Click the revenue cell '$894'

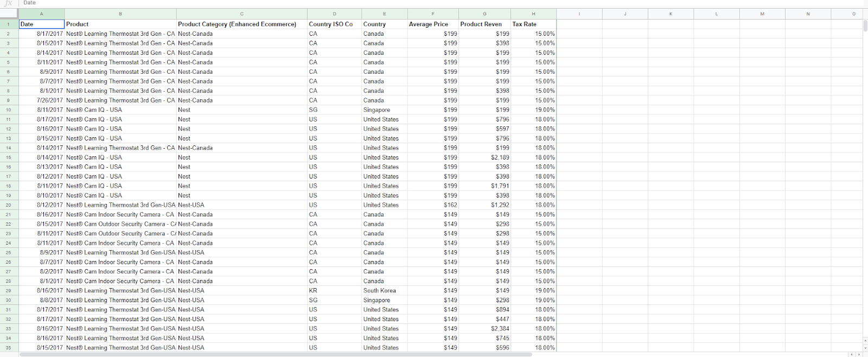tap(484, 310)
